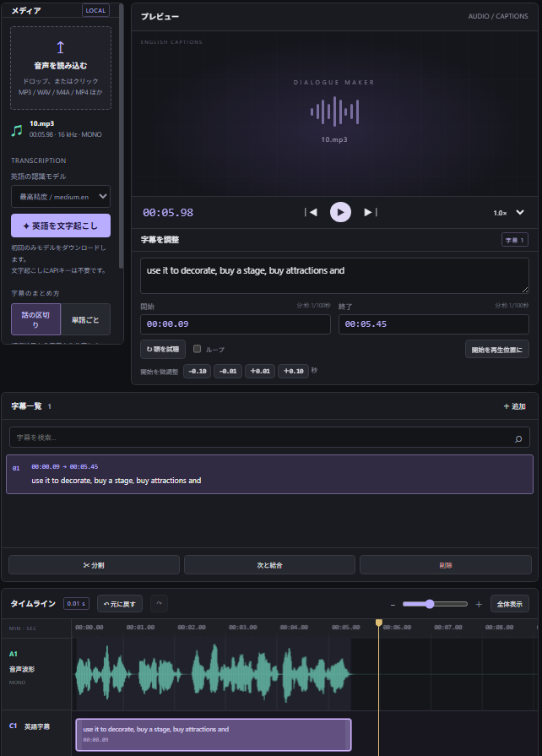This screenshot has height=756, width=542.
Task: Select the caption clip on track C1
Action: pos(214,734)
